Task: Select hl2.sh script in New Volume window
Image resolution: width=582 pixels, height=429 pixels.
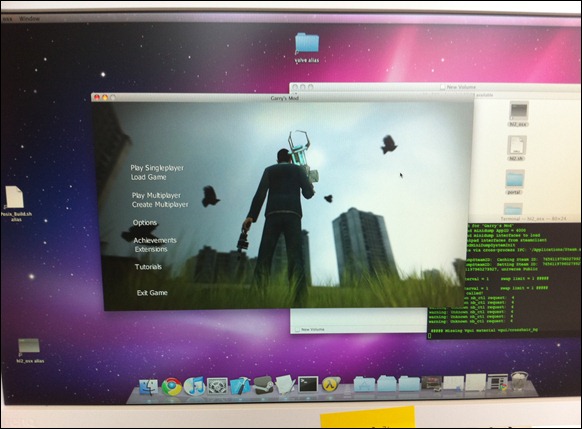Action: coord(517,148)
